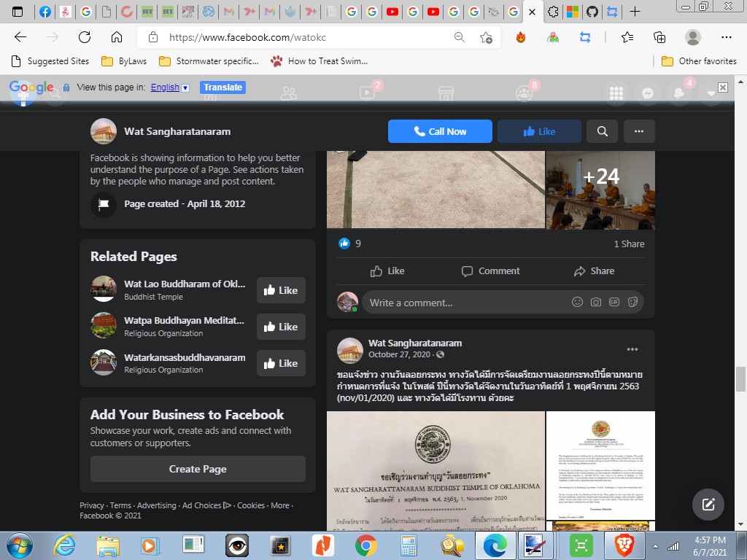This screenshot has width=747, height=560.
Task: Open the More link in the footer
Action: pos(280,506)
